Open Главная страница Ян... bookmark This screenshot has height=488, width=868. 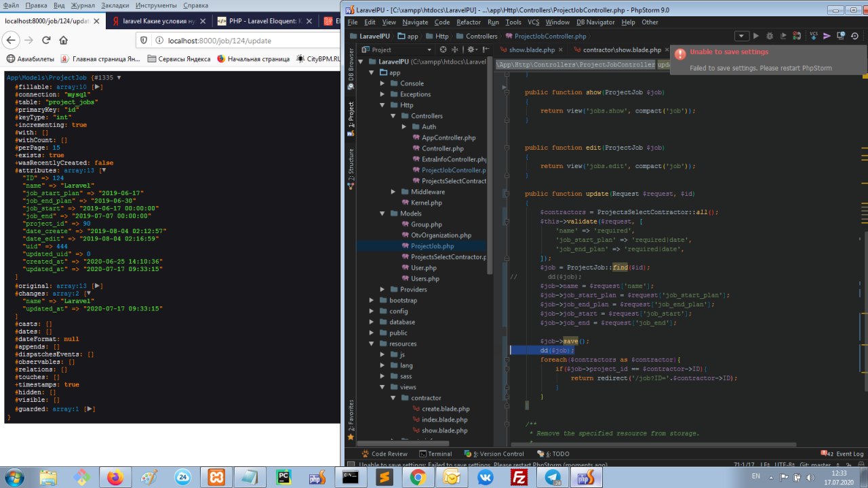(x=100, y=59)
